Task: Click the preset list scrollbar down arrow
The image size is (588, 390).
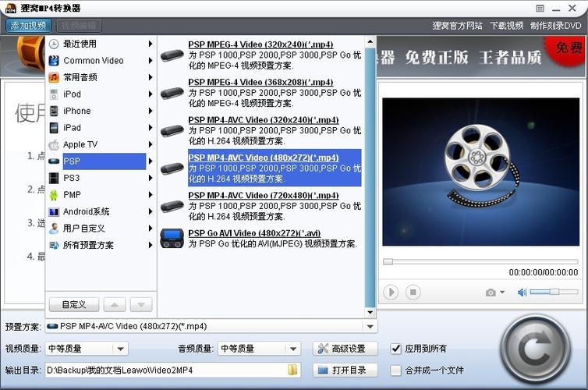Action: coord(370,312)
